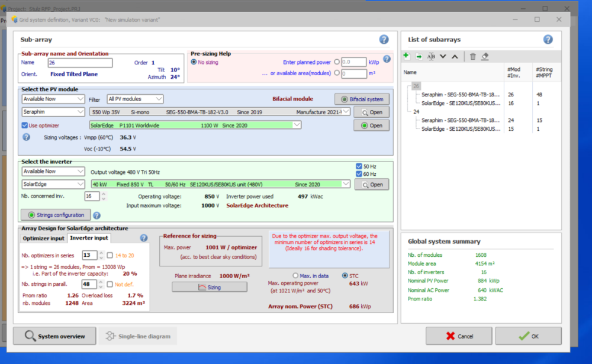Open help for List of subarrays
592x364 pixels.
(x=548, y=40)
